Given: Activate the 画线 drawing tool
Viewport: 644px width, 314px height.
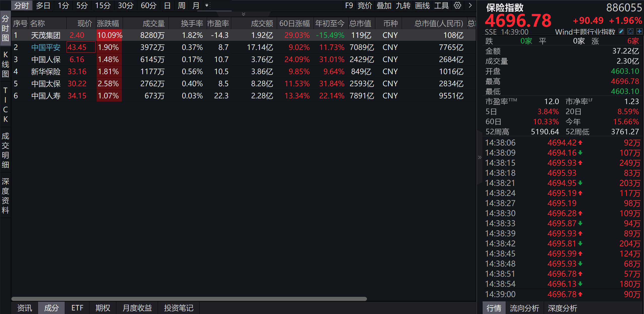Looking at the screenshot, I should click(422, 5).
